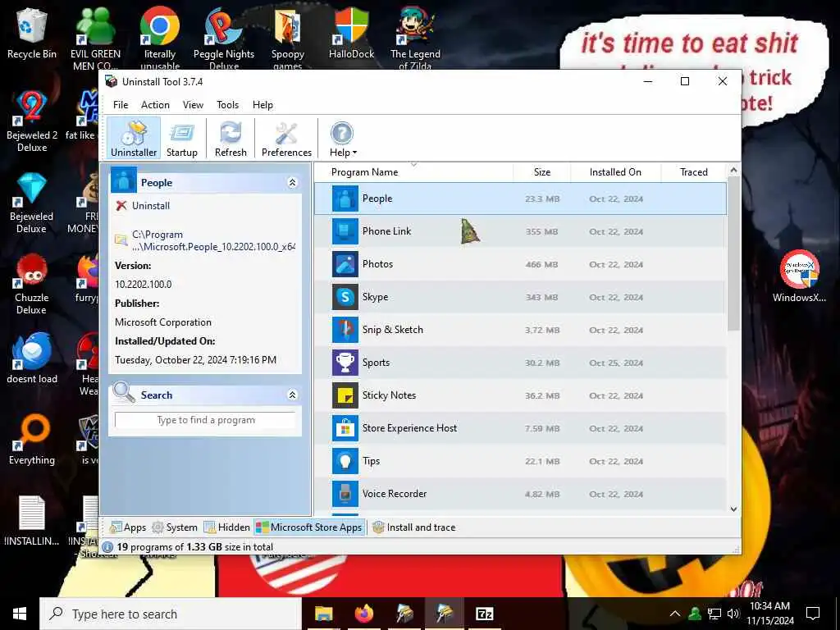Select the Phone Link app icon
Viewport: 840px width, 630px height.
click(x=345, y=231)
